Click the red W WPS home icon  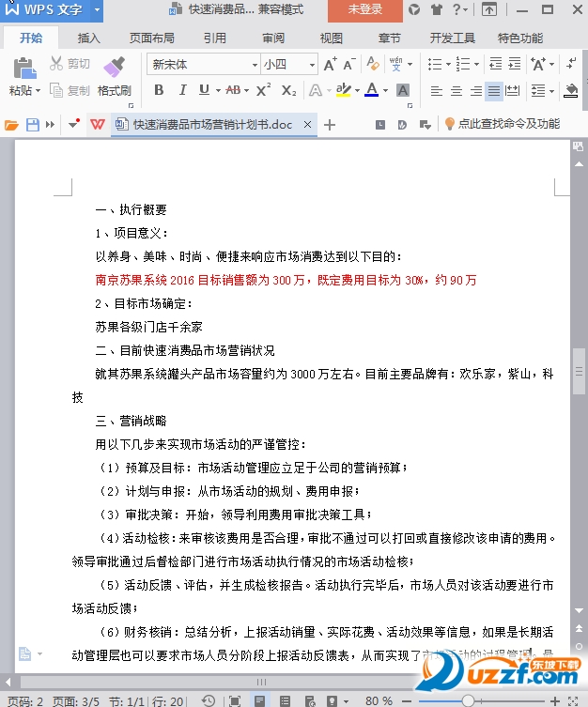tap(98, 125)
